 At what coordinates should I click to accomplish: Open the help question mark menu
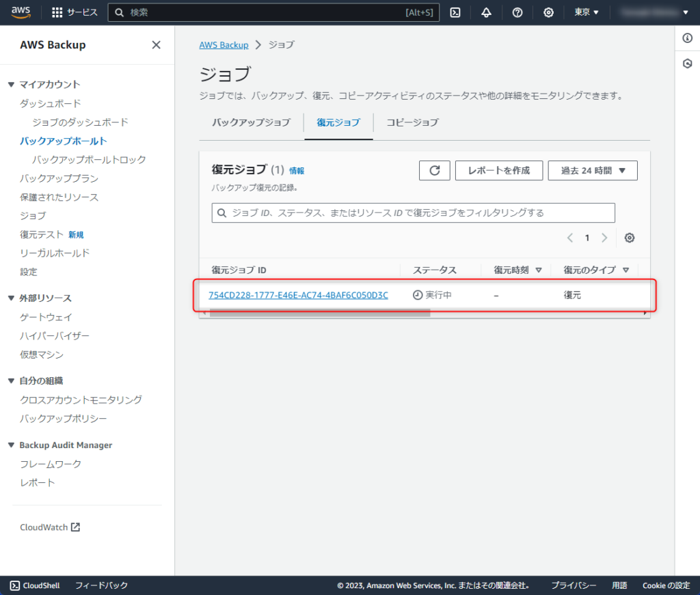point(517,12)
